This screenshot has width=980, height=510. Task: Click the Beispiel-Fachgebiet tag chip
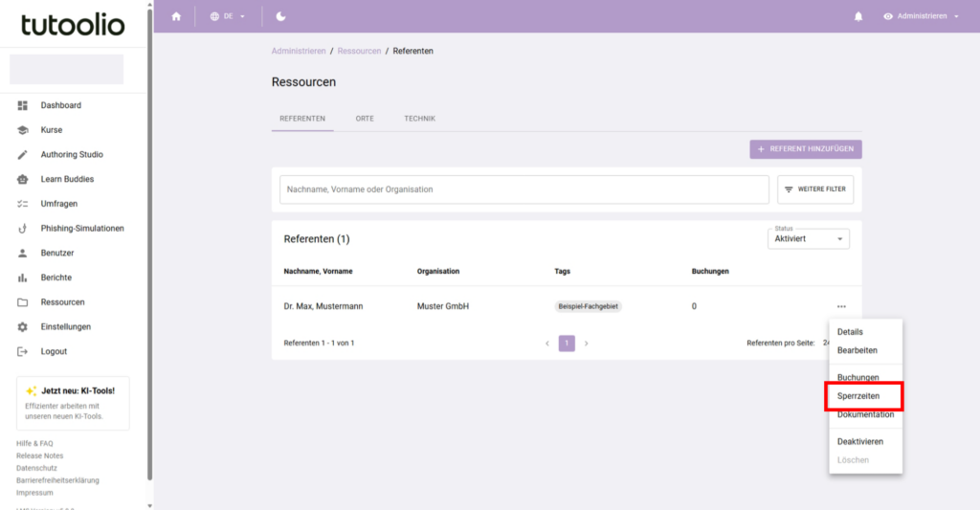coord(589,306)
